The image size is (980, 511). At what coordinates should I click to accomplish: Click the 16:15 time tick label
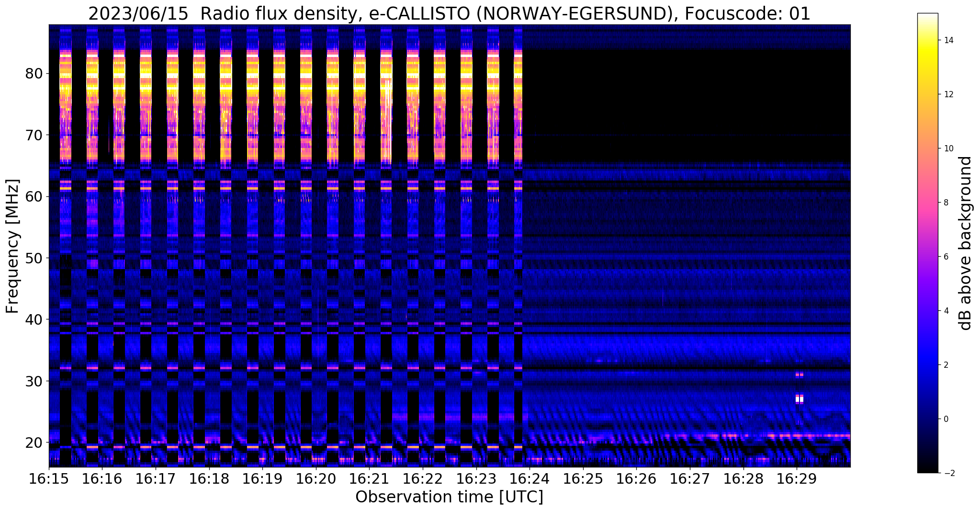pos(49,478)
